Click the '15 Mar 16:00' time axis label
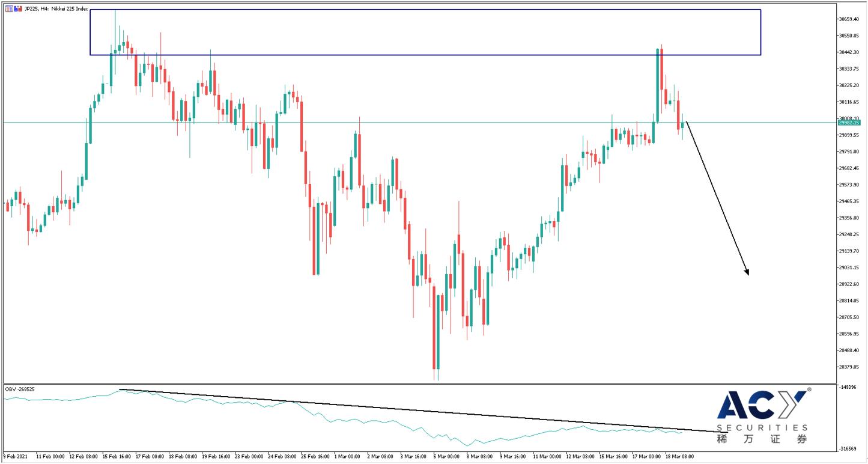Image resolution: width=868 pixels, height=464 pixels. [x=613, y=456]
